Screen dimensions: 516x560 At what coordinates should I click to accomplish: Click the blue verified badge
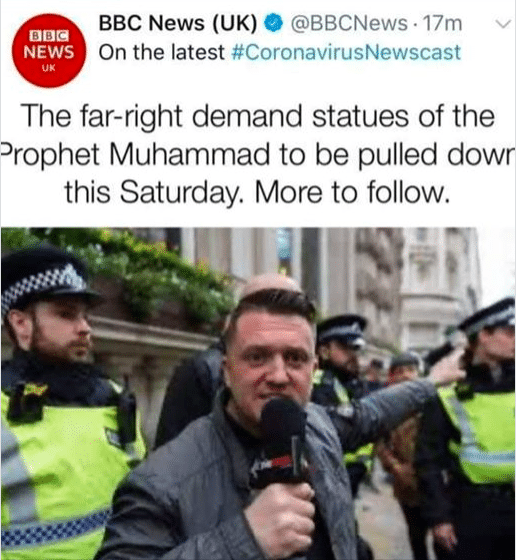[x=274, y=23]
